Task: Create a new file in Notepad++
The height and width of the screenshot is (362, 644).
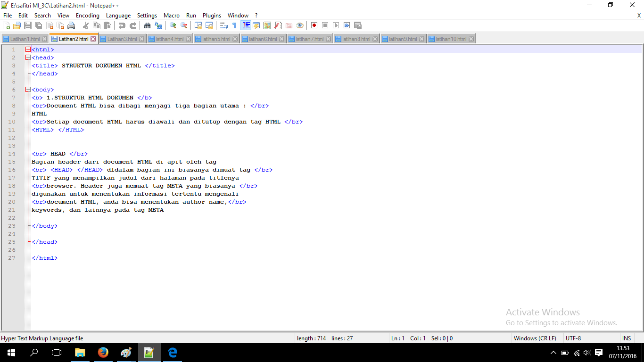Action: (6, 25)
